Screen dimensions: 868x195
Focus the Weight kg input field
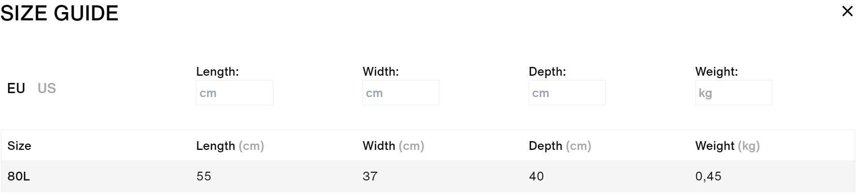pos(733,93)
